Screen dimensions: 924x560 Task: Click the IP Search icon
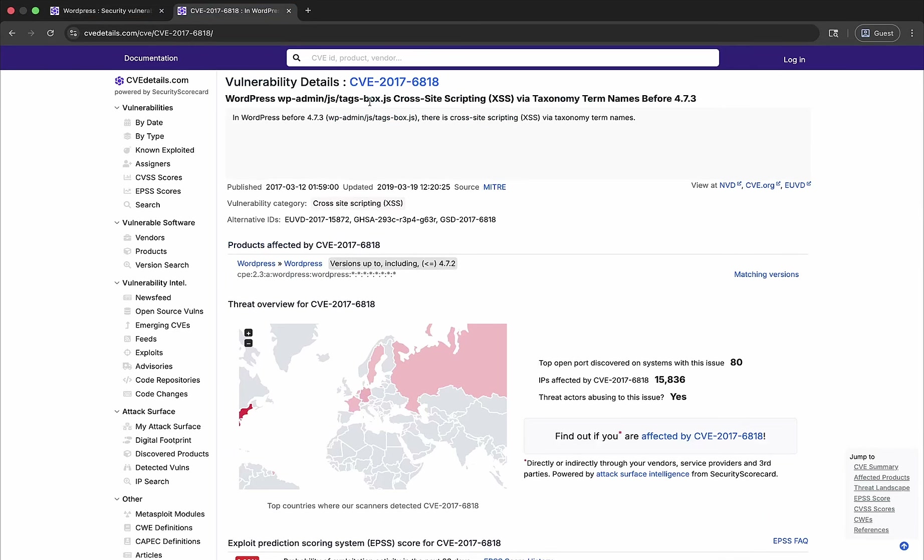tap(127, 481)
